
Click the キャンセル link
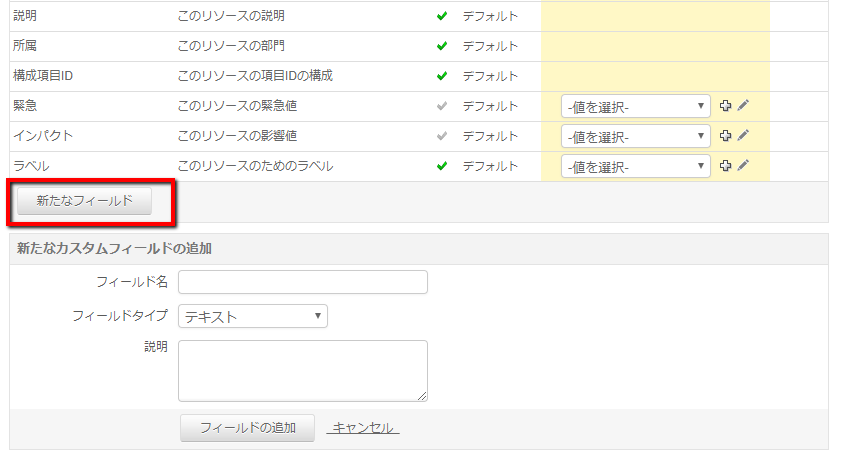(363, 428)
